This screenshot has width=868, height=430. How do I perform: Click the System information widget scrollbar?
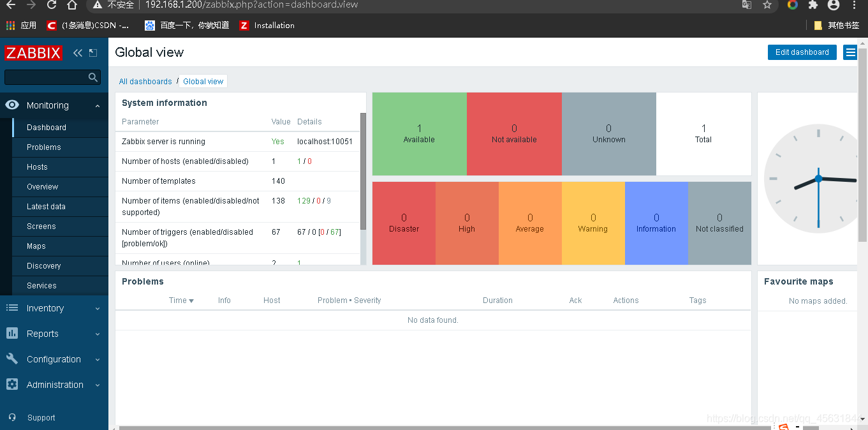pyautogui.click(x=363, y=171)
